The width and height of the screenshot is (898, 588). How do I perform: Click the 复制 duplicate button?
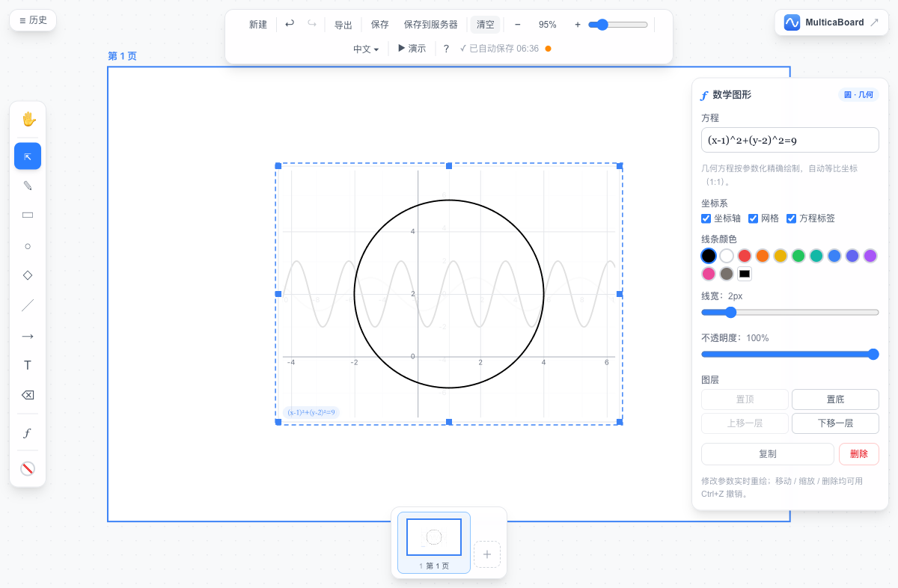(768, 454)
